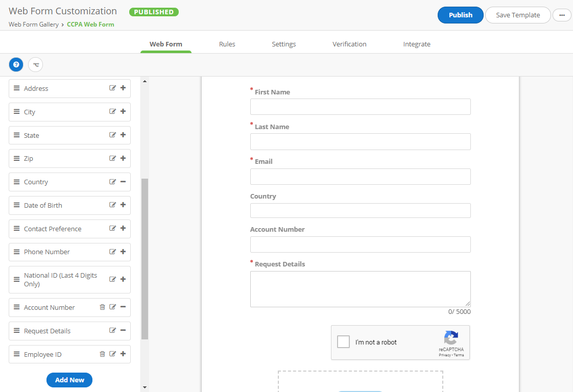The image size is (573, 392).
Task: Click the workflow icon beside help button
Action: tap(36, 65)
